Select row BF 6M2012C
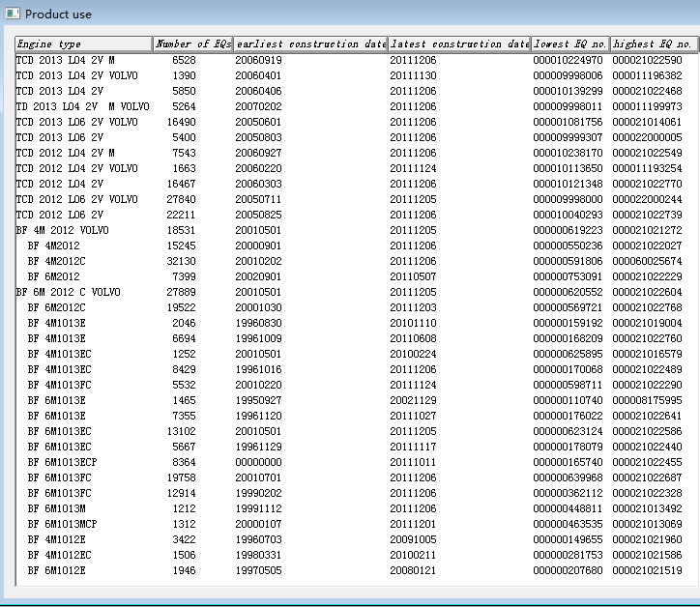 coord(356,307)
